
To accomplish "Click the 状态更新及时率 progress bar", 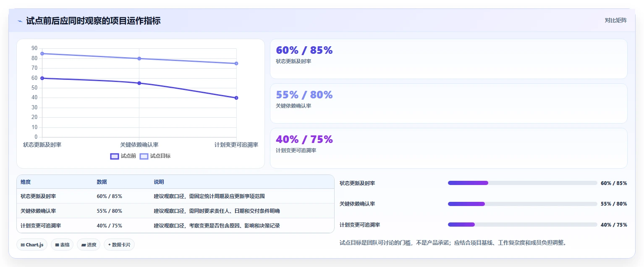I will tap(522, 183).
